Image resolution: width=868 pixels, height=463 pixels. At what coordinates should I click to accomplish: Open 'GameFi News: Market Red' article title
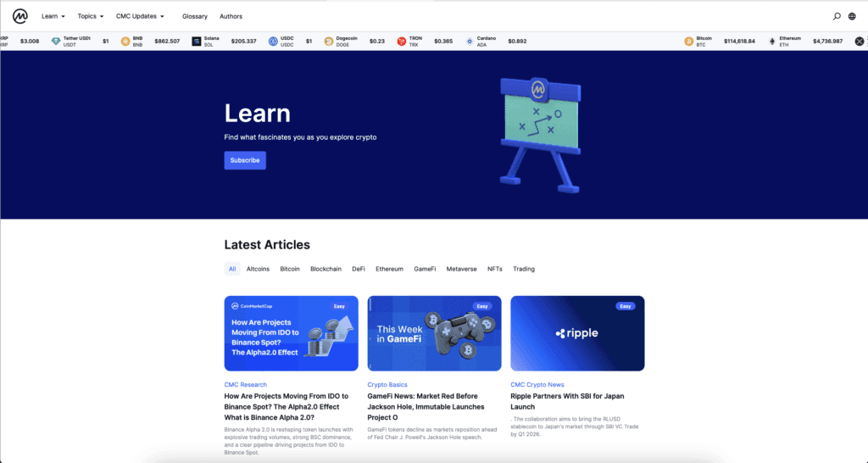tap(426, 406)
